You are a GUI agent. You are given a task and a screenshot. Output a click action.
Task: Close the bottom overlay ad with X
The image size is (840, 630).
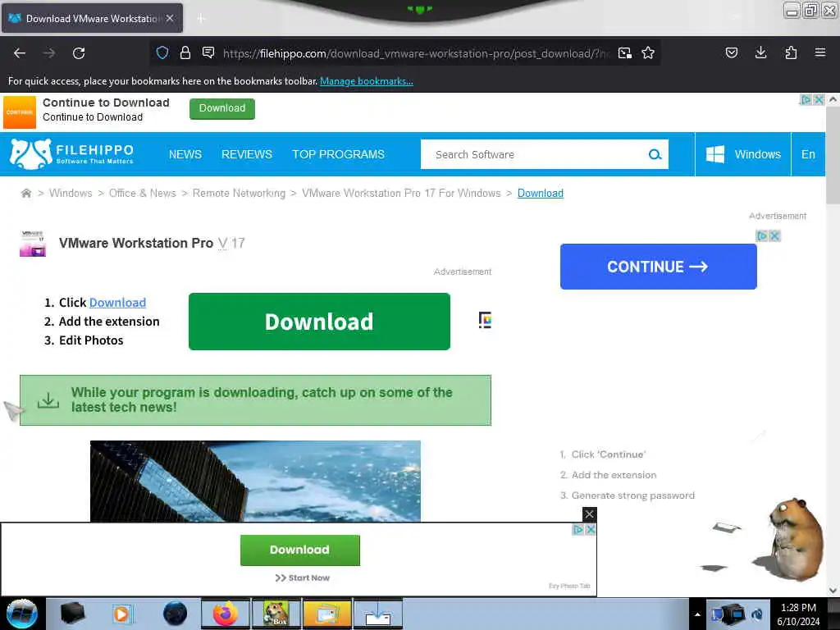pyautogui.click(x=589, y=514)
